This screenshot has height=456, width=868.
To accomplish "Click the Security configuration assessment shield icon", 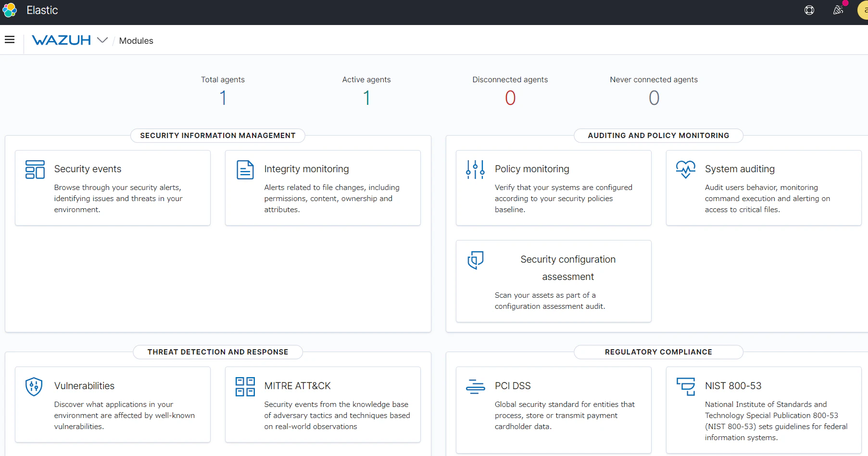I will point(476,260).
